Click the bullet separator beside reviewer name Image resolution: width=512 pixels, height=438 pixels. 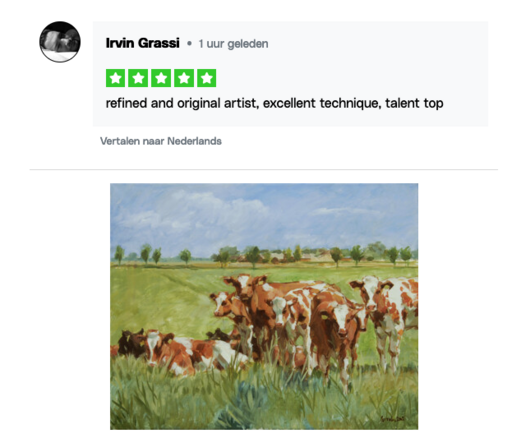click(x=189, y=44)
